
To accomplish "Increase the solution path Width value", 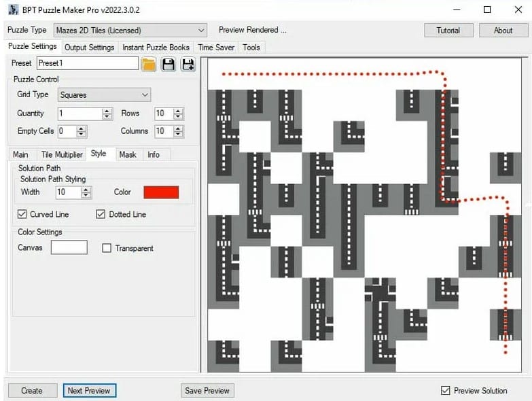I will tap(86, 190).
